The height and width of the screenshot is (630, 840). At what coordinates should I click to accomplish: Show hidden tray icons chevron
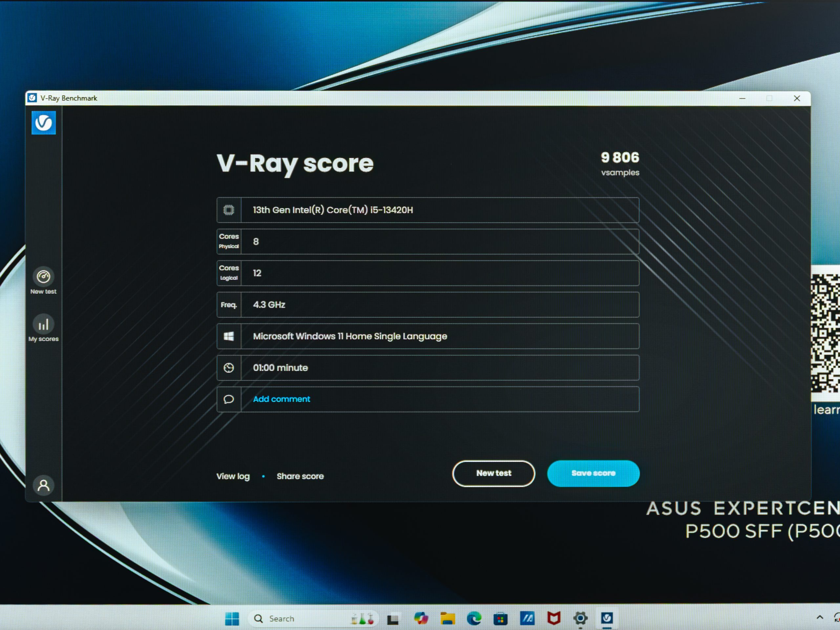(820, 618)
